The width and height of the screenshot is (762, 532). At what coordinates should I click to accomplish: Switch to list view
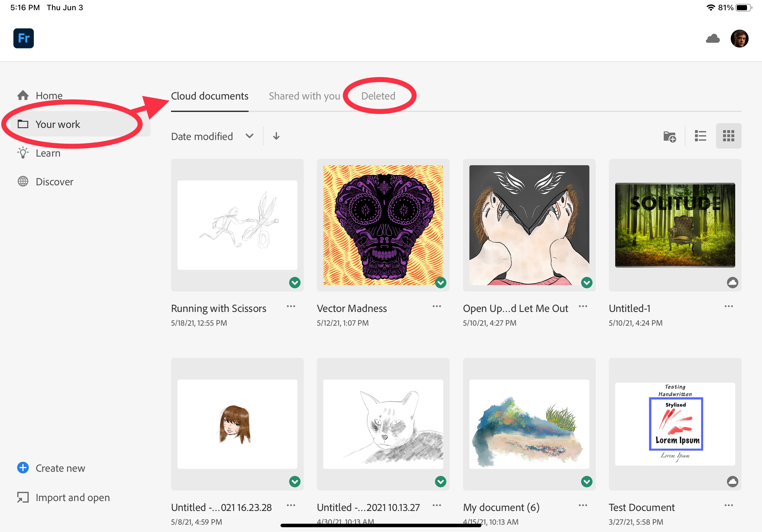pos(700,136)
